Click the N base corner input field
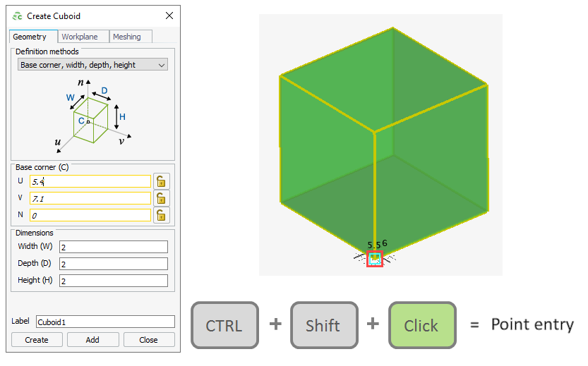588x366 pixels. 90,215
